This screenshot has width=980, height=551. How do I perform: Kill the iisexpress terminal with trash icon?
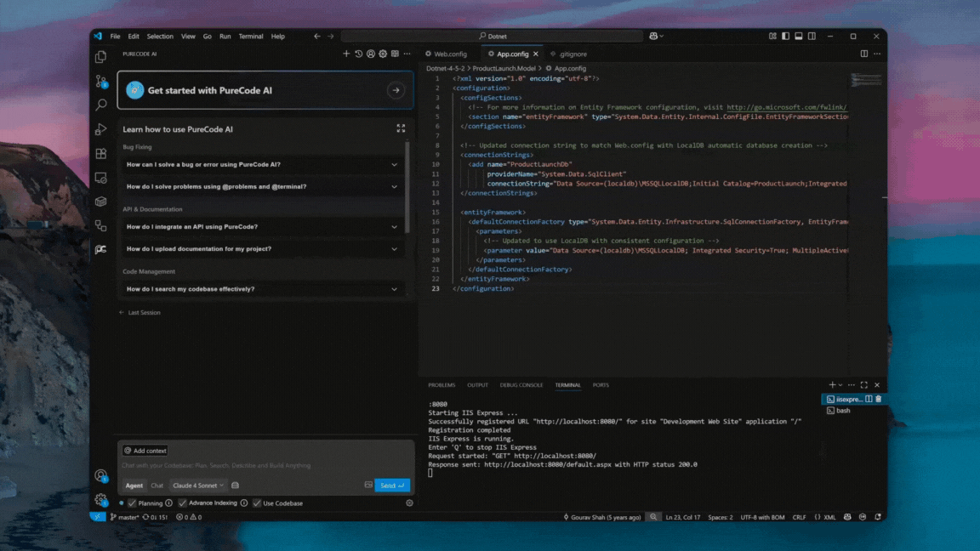pyautogui.click(x=878, y=399)
